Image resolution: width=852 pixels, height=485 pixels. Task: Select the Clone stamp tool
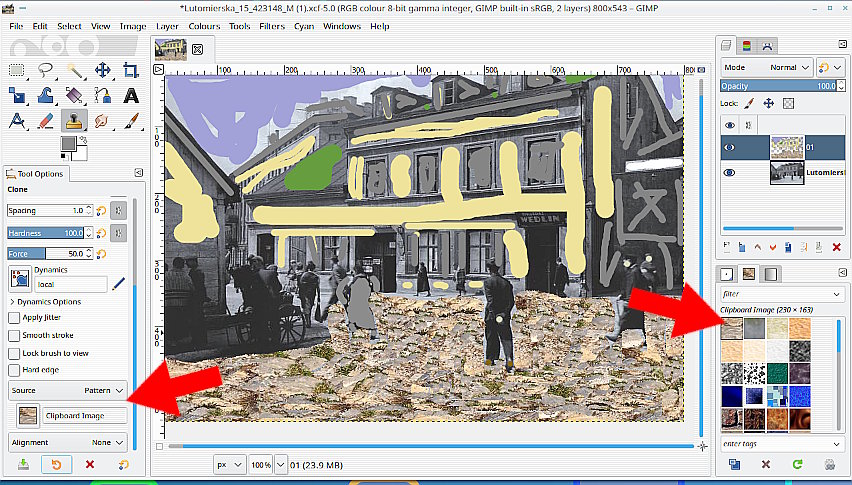click(x=74, y=121)
